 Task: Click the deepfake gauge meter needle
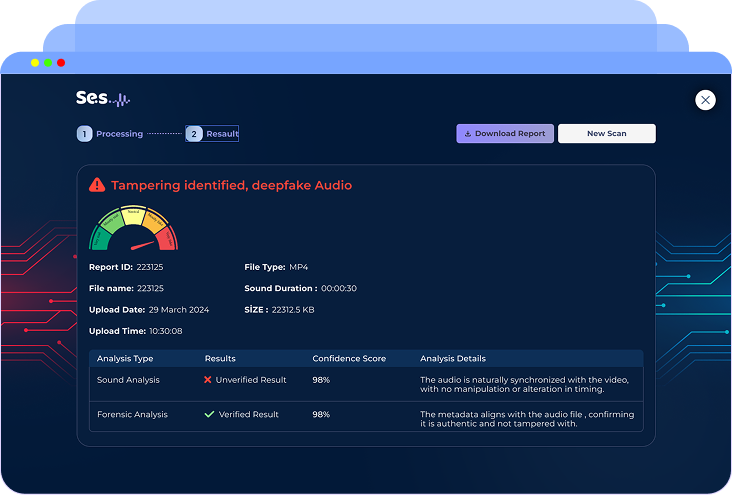click(x=142, y=245)
